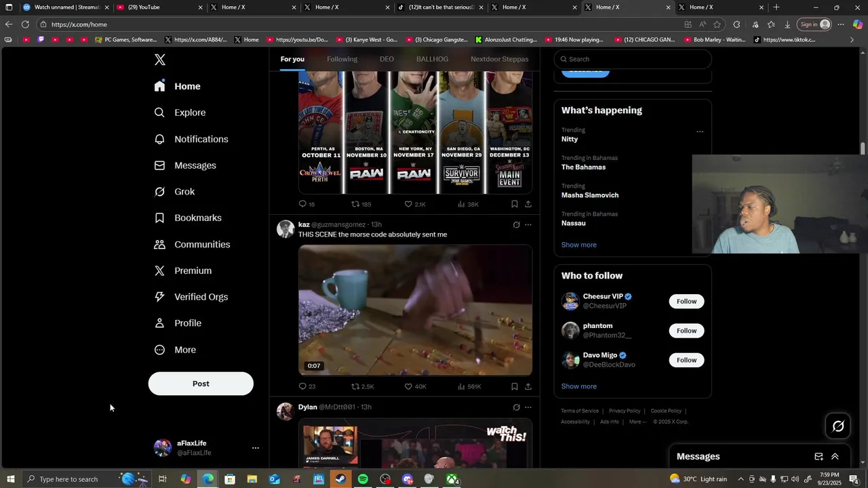Share kaz's morse code post
The image size is (868, 488).
tap(528, 386)
